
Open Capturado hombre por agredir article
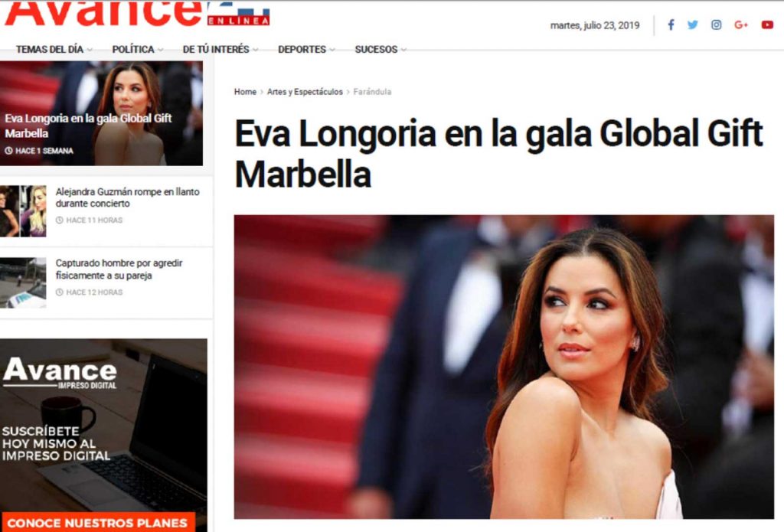click(119, 269)
